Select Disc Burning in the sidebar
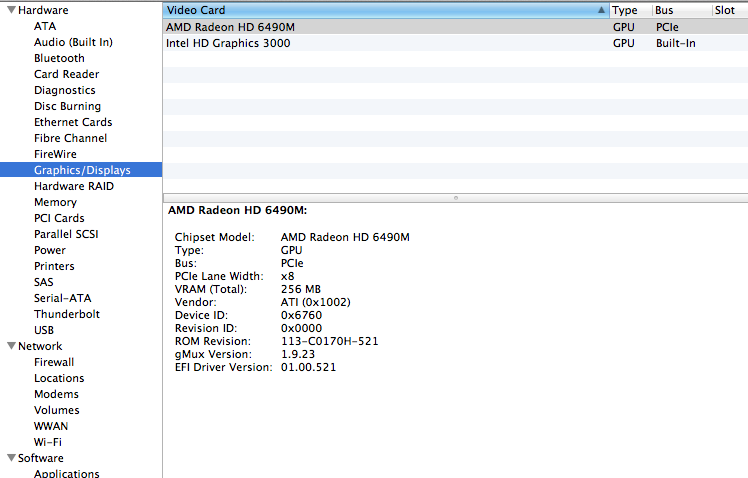748x478 pixels. pos(67,106)
